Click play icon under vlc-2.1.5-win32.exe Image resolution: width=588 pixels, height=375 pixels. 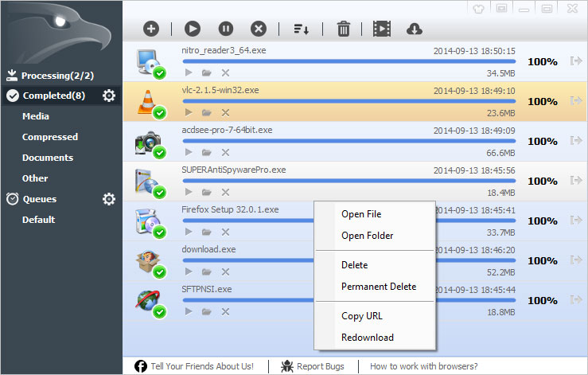pyautogui.click(x=189, y=112)
